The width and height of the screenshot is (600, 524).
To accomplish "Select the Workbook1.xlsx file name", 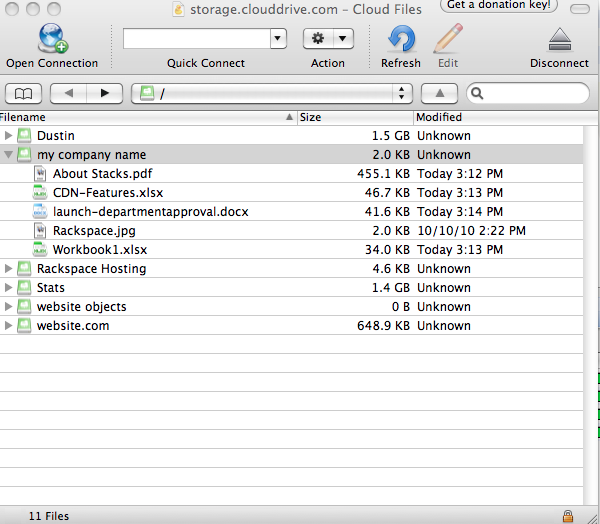I will (100, 250).
